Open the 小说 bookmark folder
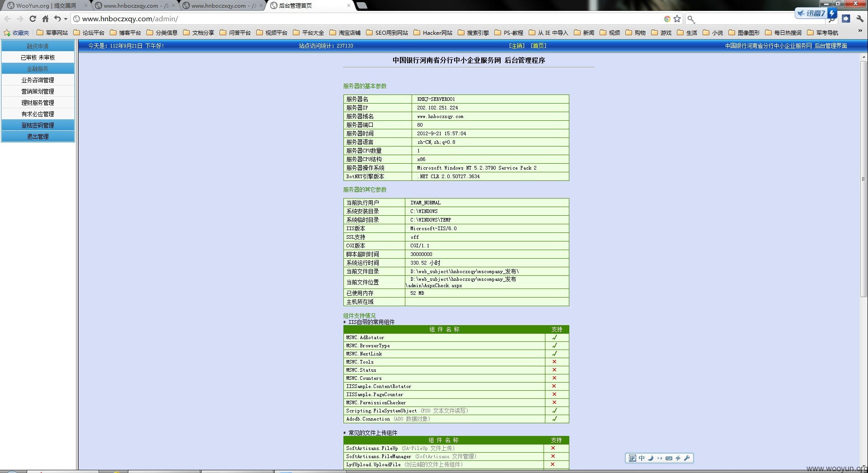 pos(713,33)
